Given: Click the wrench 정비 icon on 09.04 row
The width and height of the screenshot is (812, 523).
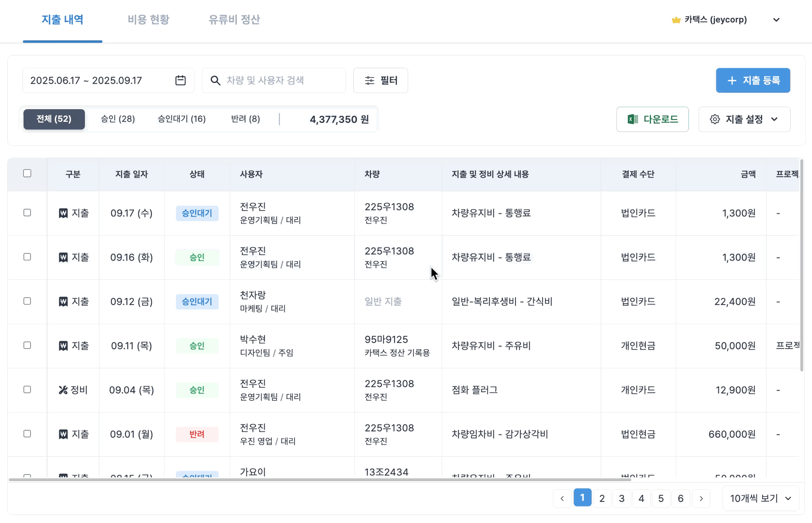Looking at the screenshot, I should tap(63, 390).
